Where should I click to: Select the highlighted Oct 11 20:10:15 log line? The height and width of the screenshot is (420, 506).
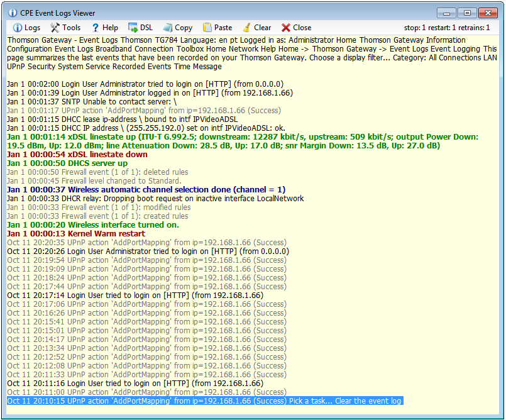(x=204, y=401)
